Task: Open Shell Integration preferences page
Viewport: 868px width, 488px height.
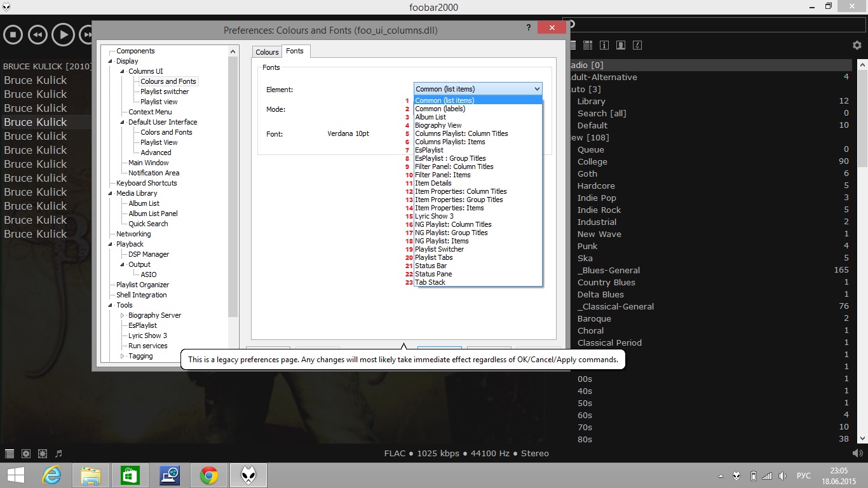Action: (141, 295)
